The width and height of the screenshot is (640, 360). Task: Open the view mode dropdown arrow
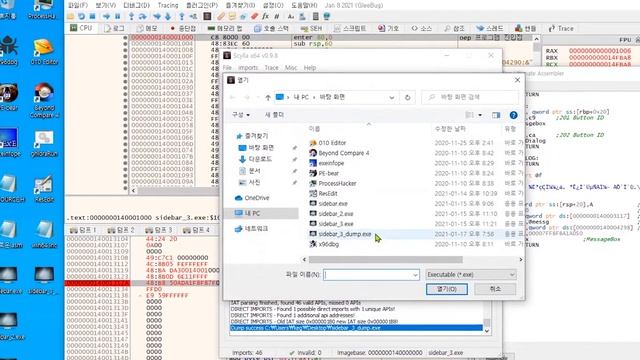[x=480, y=115]
